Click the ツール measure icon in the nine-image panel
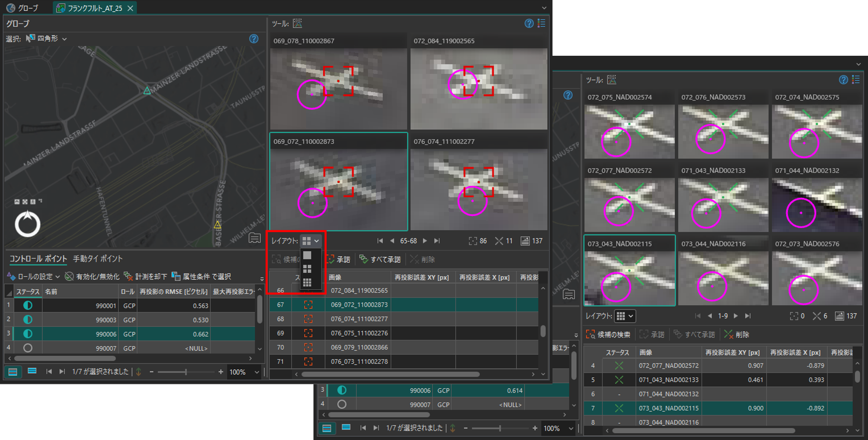The width and height of the screenshot is (868, 440). click(x=611, y=80)
